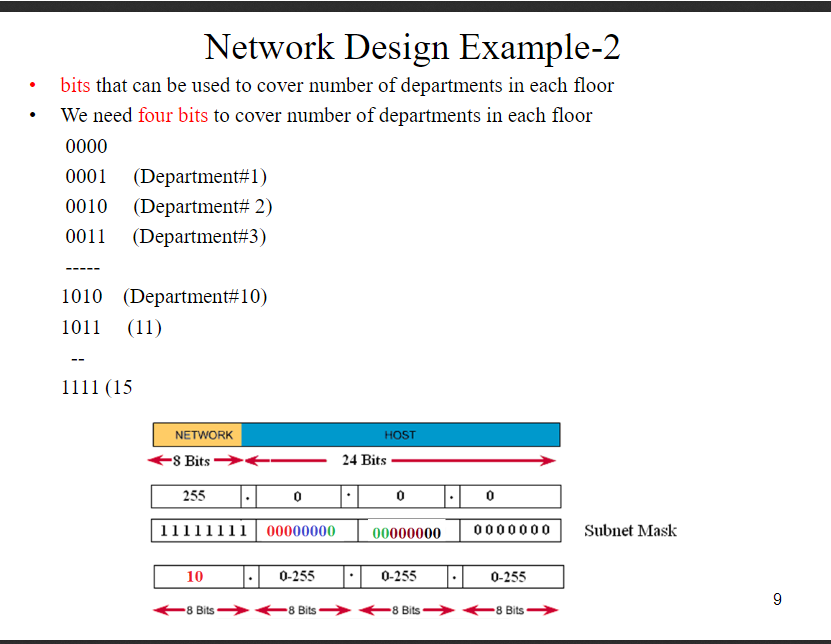Click the page number 9
Viewport: 831px width, 644px height.
coord(777,600)
